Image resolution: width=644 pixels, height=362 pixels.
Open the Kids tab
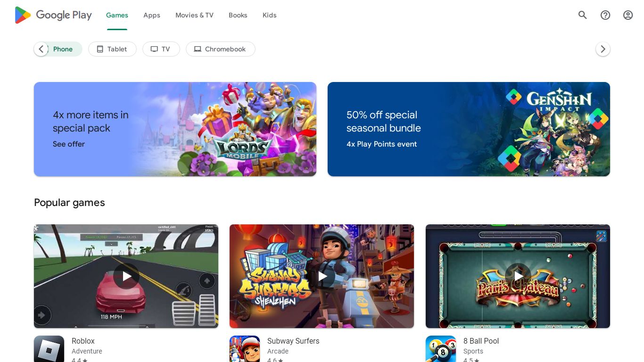coord(270,15)
